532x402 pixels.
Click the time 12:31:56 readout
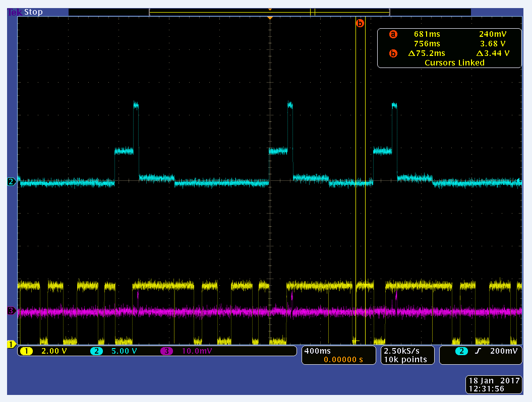(487, 389)
